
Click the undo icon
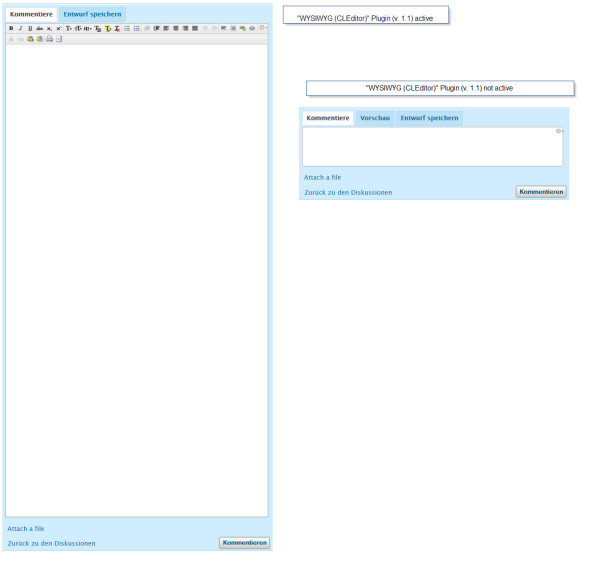(205, 28)
